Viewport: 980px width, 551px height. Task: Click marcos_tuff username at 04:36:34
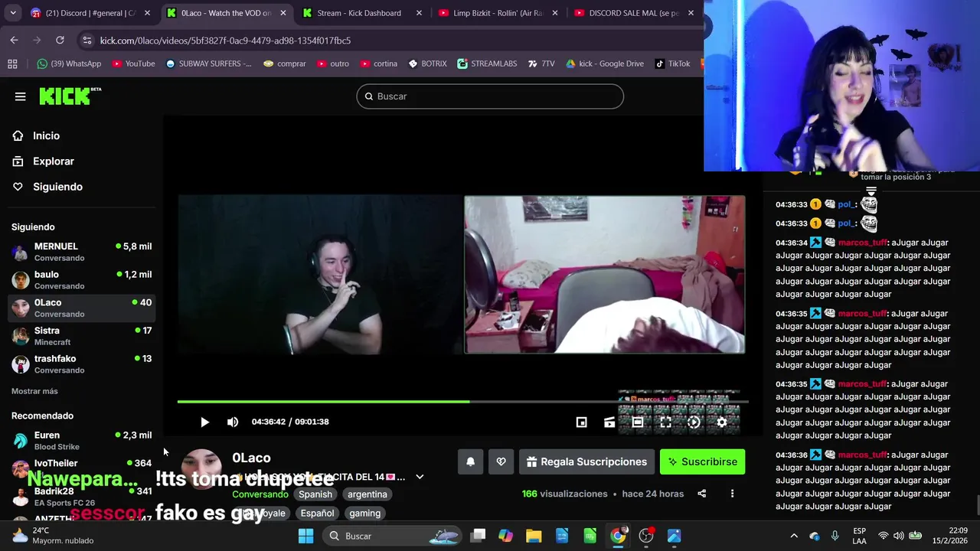tap(862, 243)
